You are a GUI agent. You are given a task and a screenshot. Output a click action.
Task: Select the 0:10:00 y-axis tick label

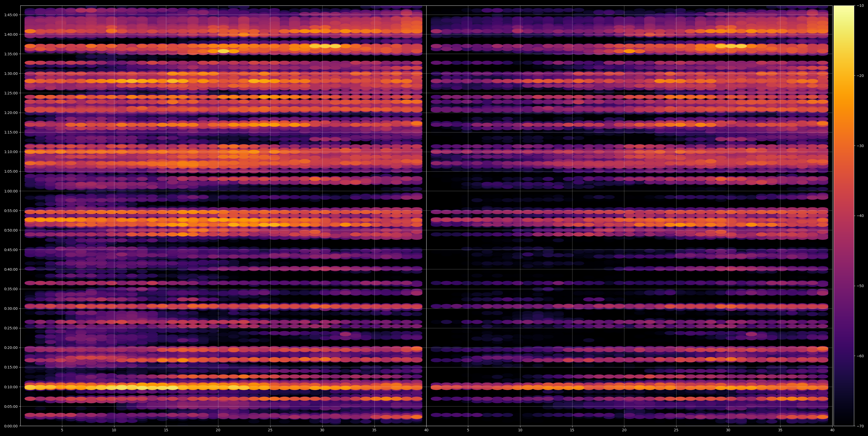pyautogui.click(x=11, y=387)
